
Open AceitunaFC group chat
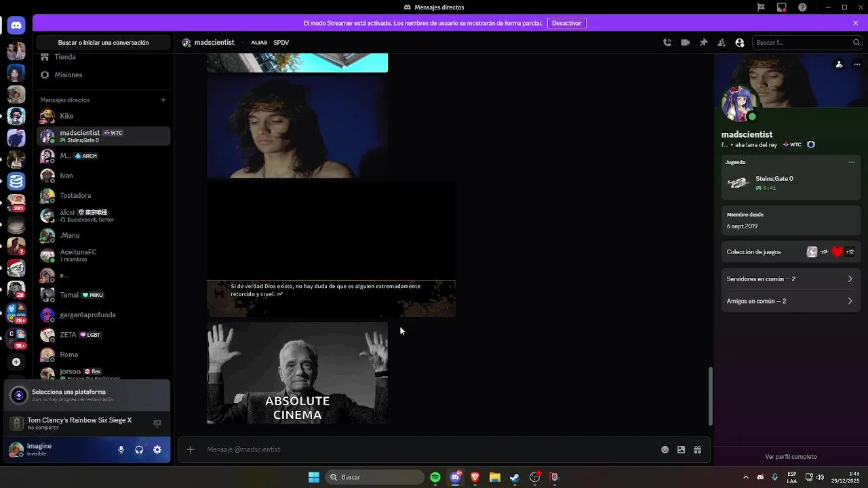point(103,255)
